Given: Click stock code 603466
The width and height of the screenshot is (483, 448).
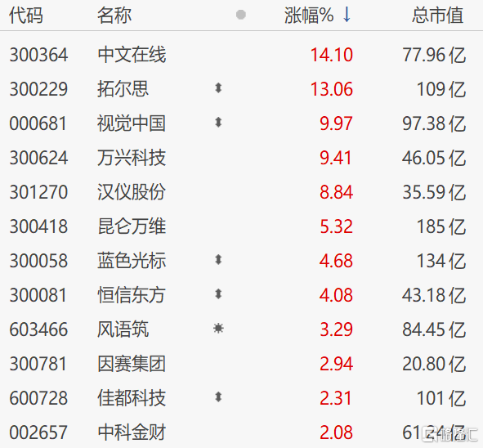Looking at the screenshot, I should (x=38, y=329).
